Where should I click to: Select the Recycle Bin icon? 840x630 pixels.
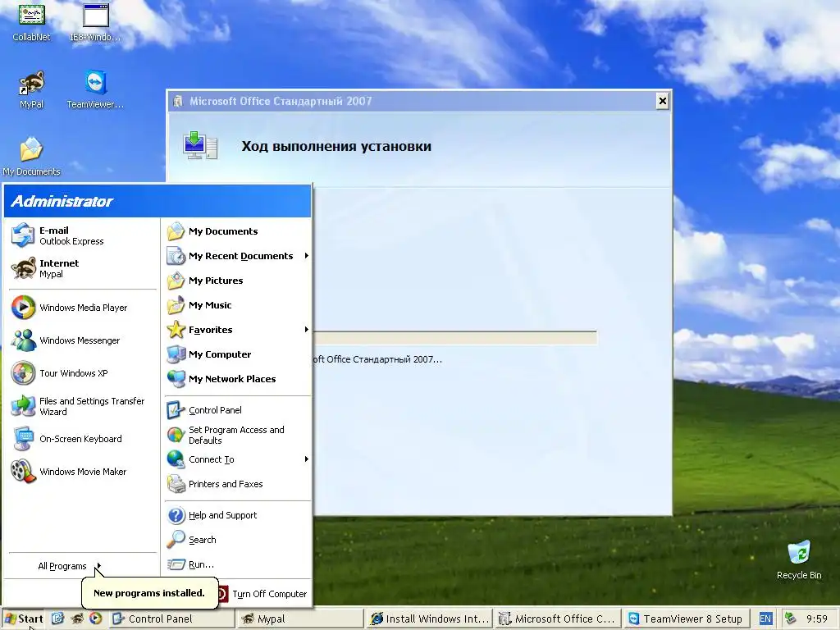[799, 560]
